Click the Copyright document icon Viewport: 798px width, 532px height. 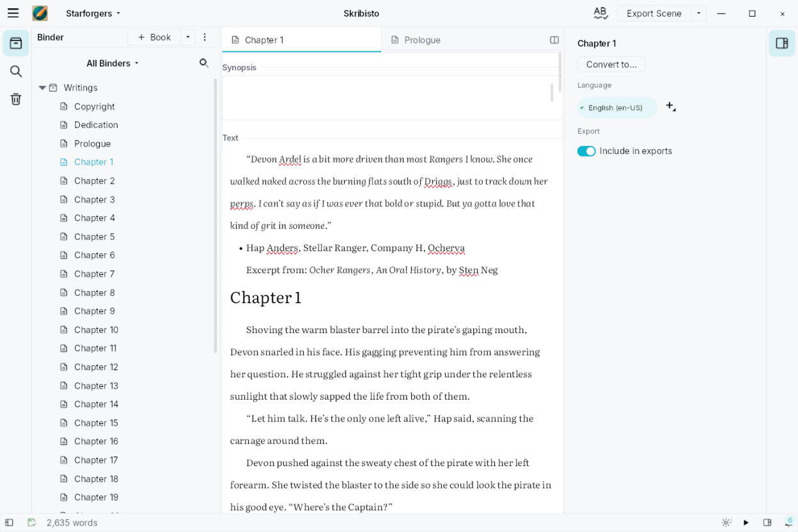click(63, 106)
